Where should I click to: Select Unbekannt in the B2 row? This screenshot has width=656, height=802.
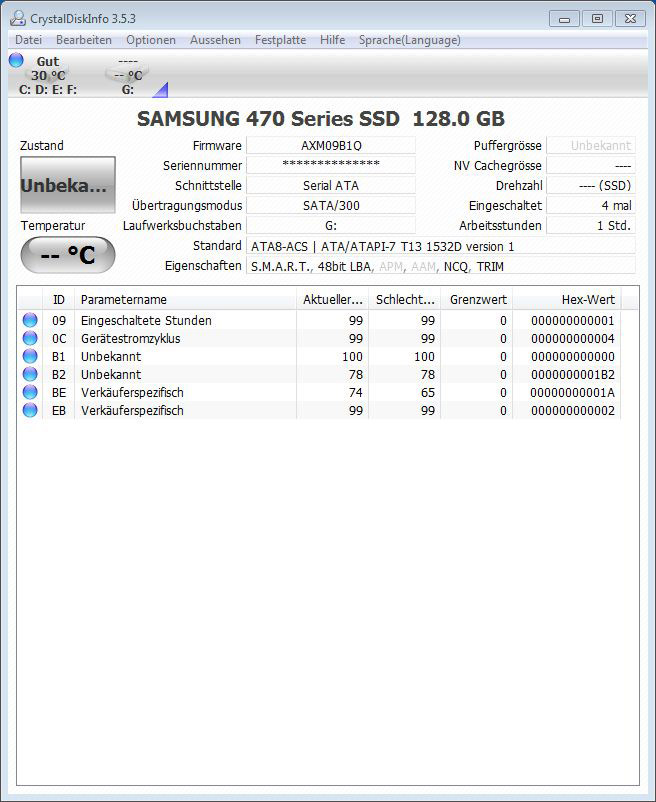pos(111,374)
